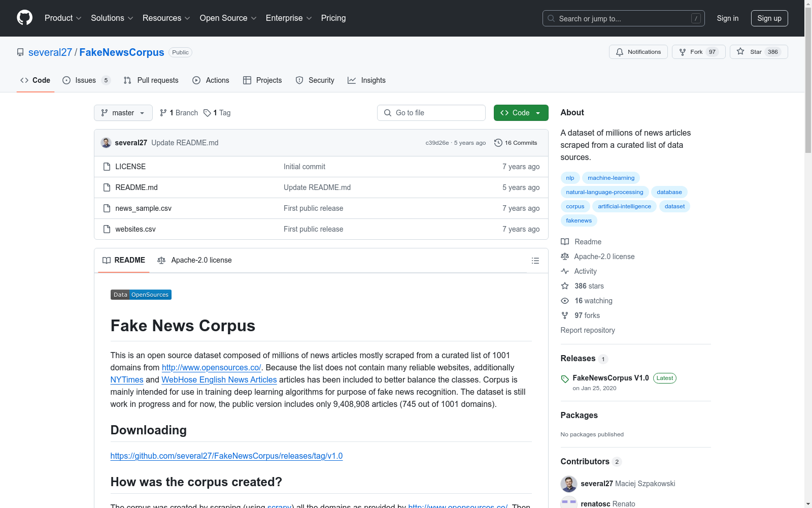The height and width of the screenshot is (508, 812).
Task: Open the news_sample.csv file
Action: coord(143,208)
